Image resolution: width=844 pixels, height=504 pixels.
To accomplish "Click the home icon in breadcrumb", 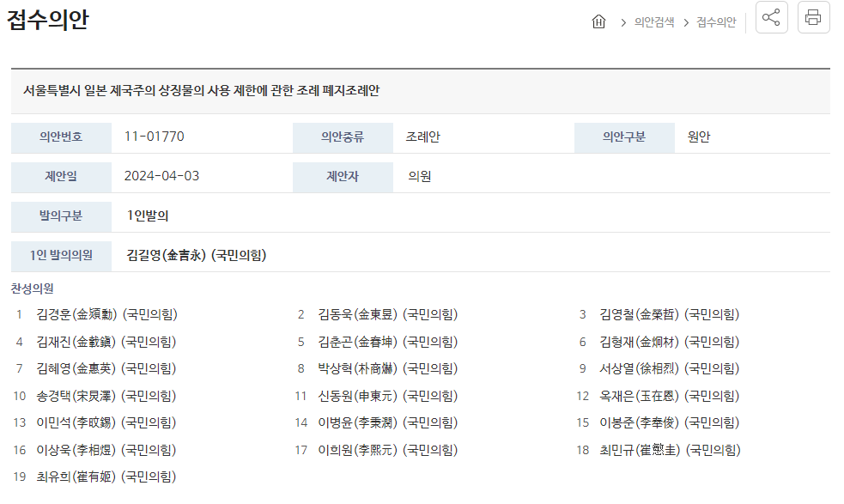I will (598, 21).
